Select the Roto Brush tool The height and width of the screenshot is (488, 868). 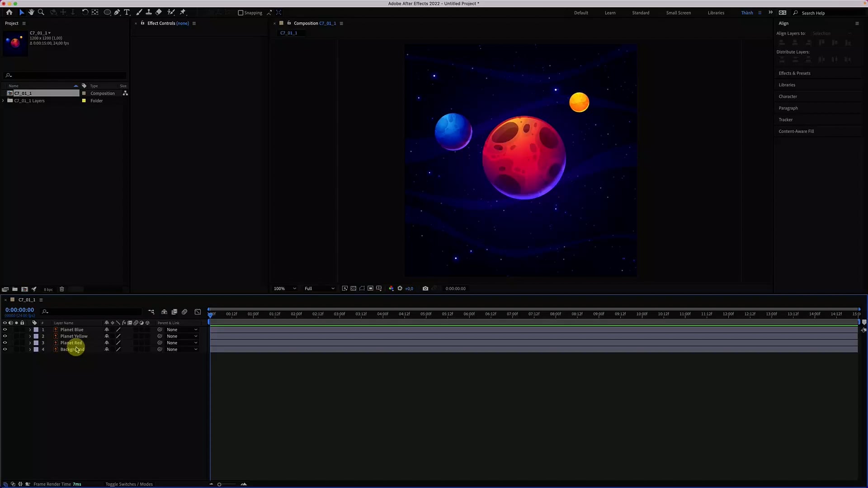coord(171,12)
